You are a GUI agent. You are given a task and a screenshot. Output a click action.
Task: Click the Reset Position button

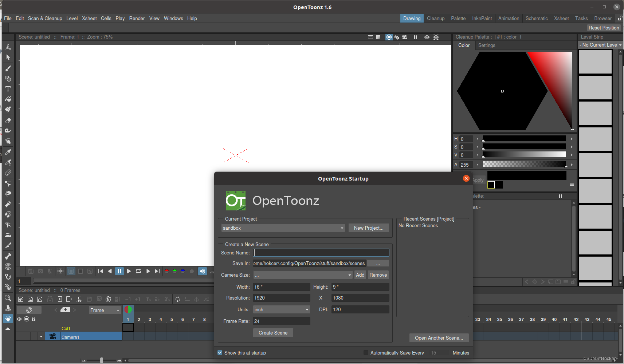click(x=604, y=28)
